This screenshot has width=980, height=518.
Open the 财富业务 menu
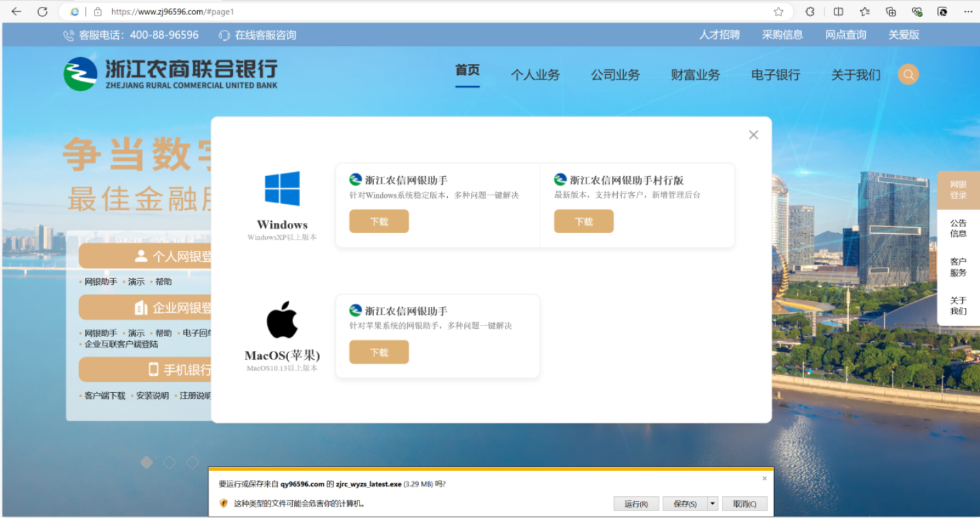695,75
